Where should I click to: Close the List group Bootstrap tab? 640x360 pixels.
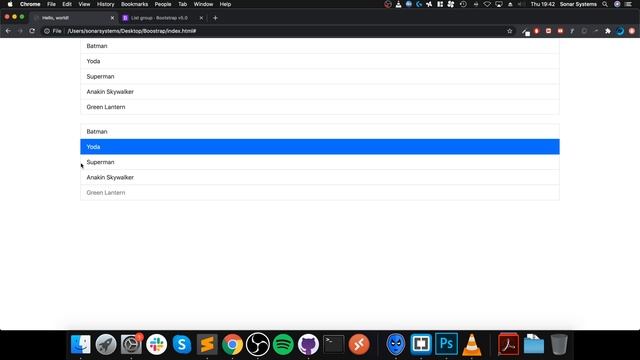[x=201, y=18]
